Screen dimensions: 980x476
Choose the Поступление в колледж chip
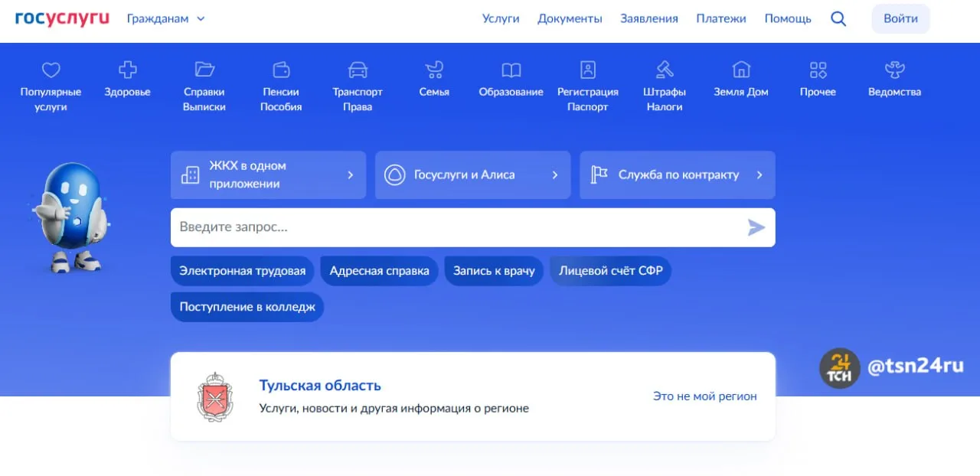pos(247,307)
